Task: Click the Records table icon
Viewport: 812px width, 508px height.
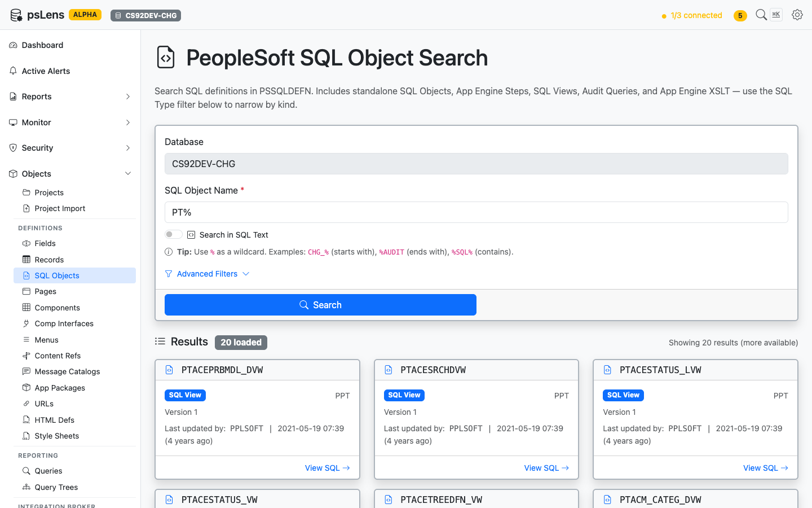Action: pos(27,260)
